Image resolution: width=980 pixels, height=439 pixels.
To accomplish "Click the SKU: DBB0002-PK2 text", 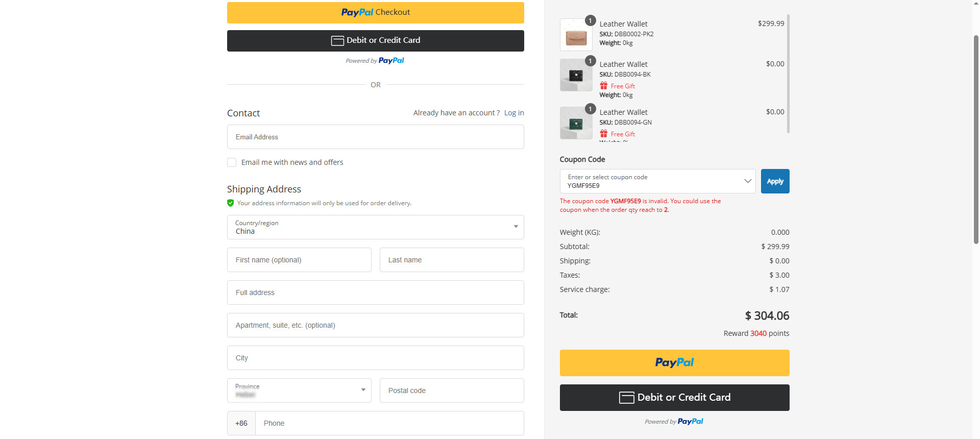I will click(x=626, y=34).
